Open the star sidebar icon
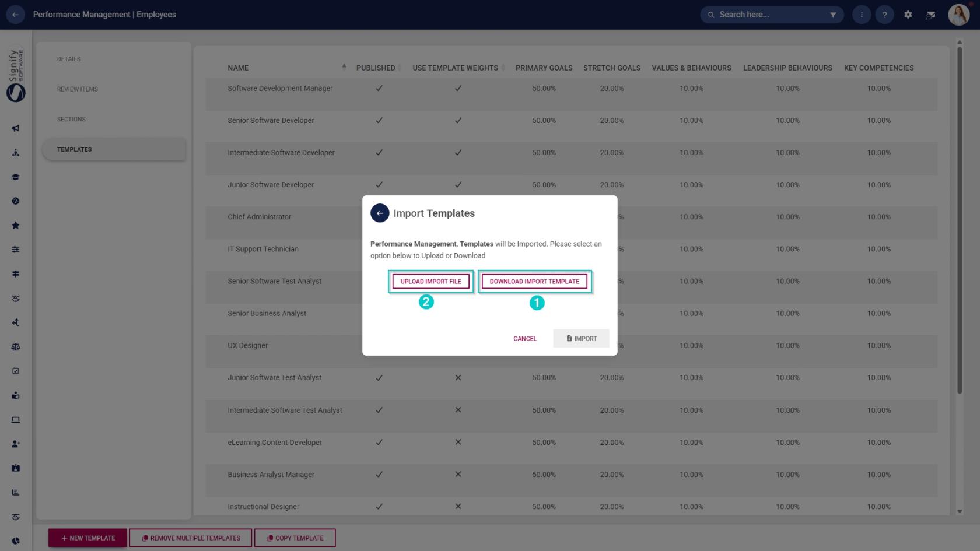Viewport: 980px width, 551px height. [16, 226]
